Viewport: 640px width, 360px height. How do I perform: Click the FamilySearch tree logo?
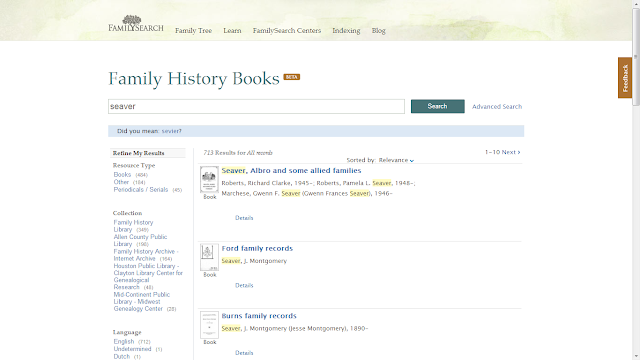coord(136,24)
